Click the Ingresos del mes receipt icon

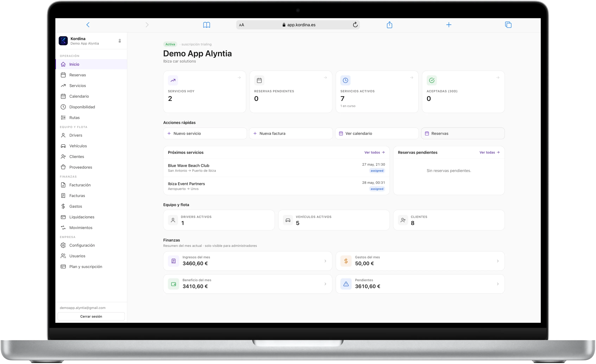[x=173, y=261]
